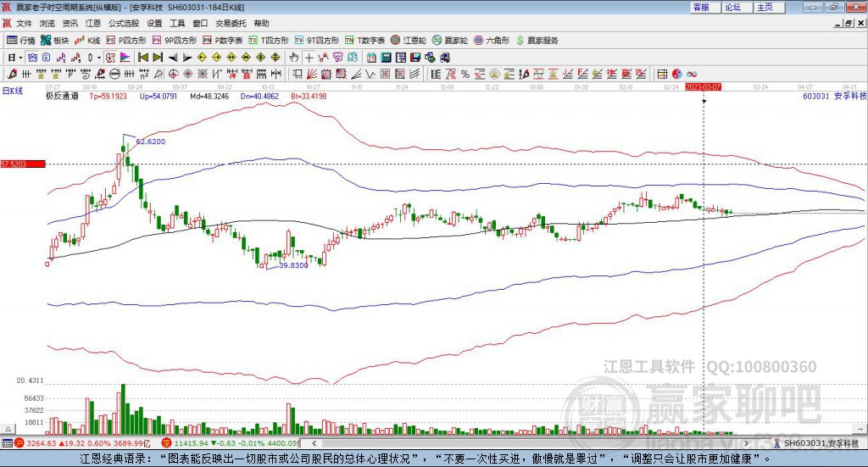Open the 六角形 hexagon tool
This screenshot has width=868, height=467.
[492, 41]
